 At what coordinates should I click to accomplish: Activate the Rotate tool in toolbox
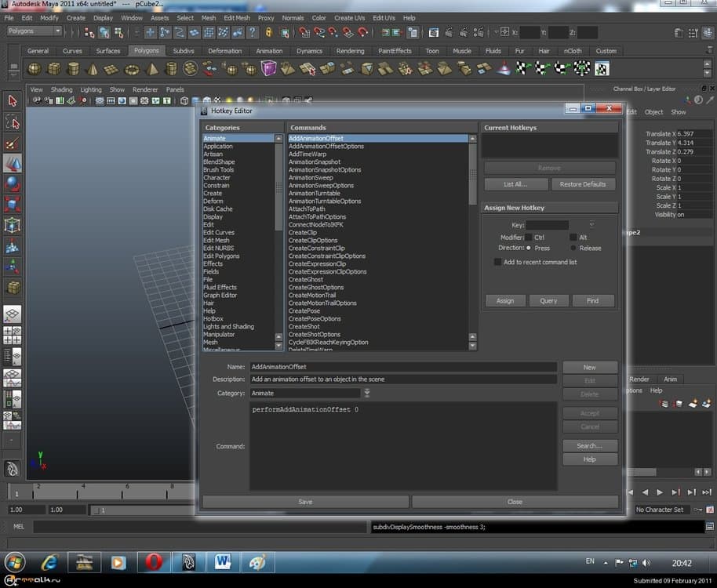[x=13, y=183]
